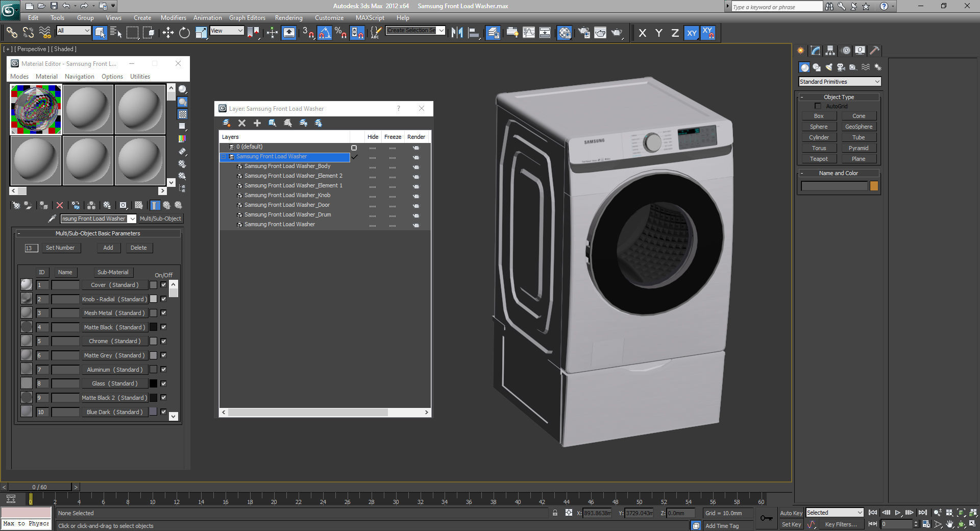
Task: Disable Mesh Metal sub-material checkbox
Action: pos(163,313)
